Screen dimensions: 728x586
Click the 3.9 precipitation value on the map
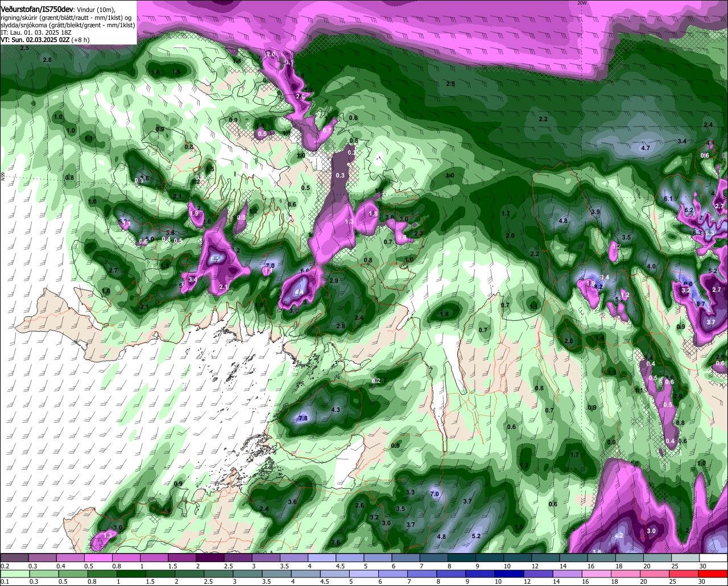[x=595, y=212]
